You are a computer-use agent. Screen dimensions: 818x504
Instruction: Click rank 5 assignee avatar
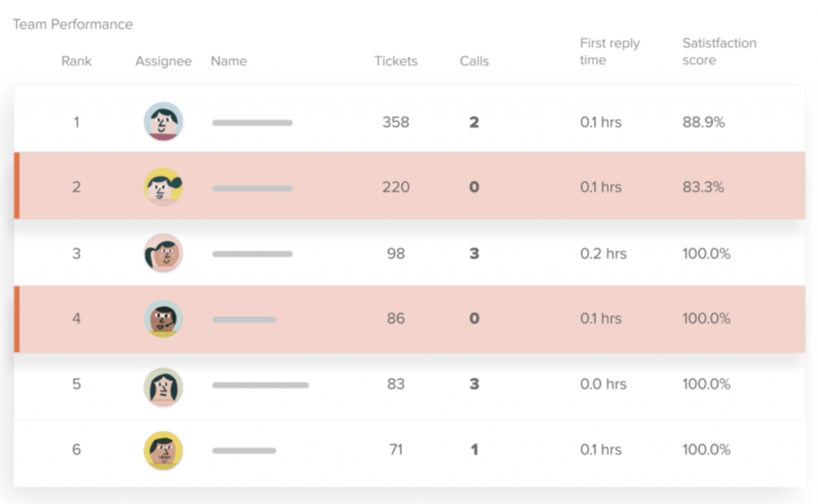click(163, 387)
